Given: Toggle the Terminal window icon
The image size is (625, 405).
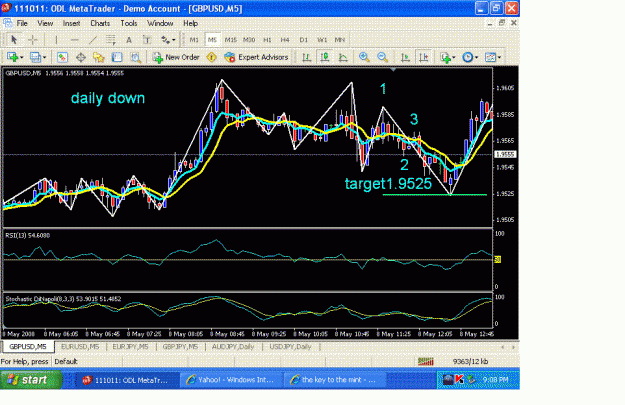Looking at the screenshot, I should coord(117,57).
